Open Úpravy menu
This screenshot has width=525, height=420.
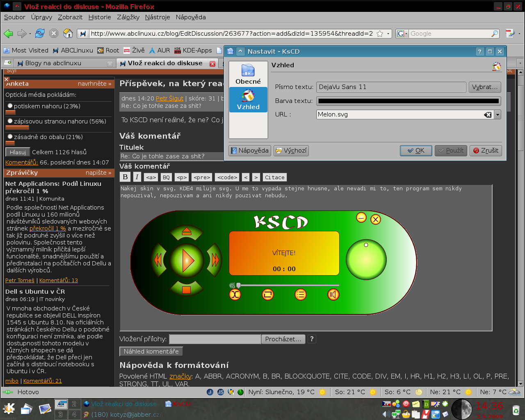(41, 17)
